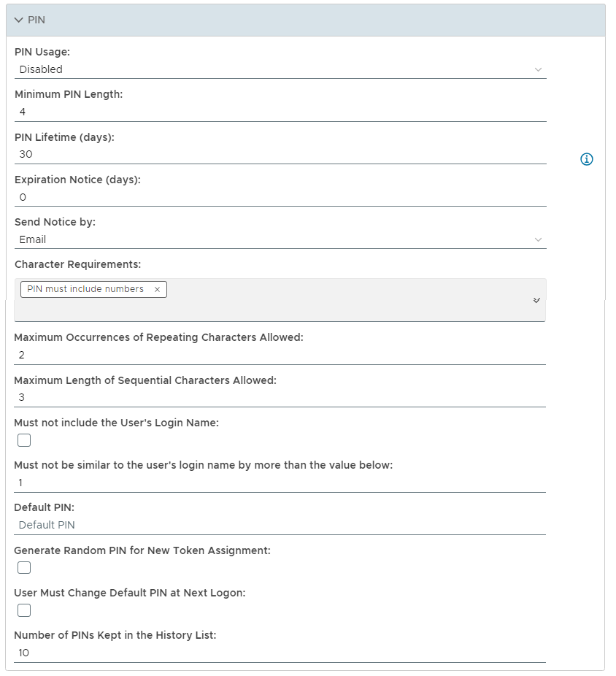The width and height of the screenshot is (616, 676).
Task: Check Generate Random PIN for New Token Assignment
Action: (24, 567)
